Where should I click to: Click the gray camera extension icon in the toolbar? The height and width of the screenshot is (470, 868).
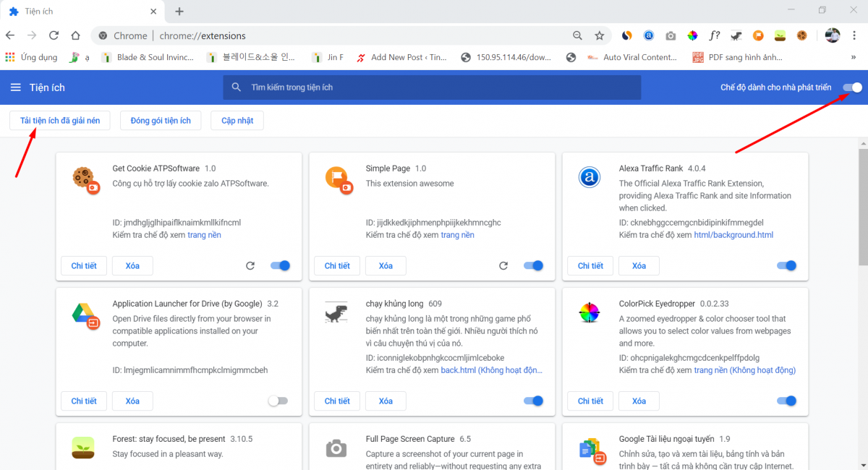[671, 35]
